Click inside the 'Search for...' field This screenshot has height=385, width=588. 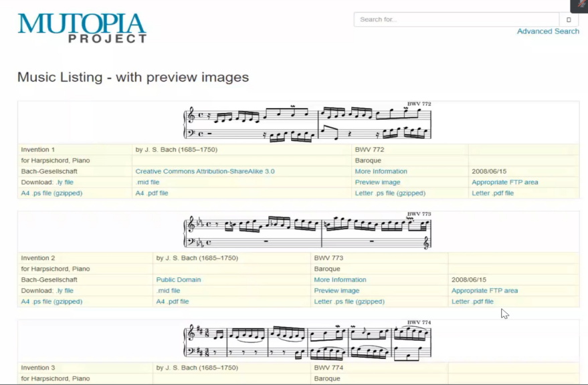click(456, 19)
